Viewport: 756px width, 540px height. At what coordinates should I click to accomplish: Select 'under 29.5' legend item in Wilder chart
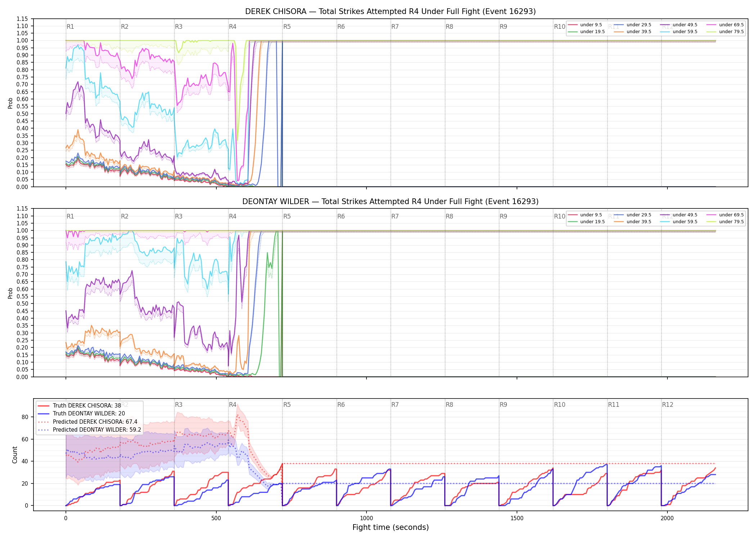click(x=633, y=215)
